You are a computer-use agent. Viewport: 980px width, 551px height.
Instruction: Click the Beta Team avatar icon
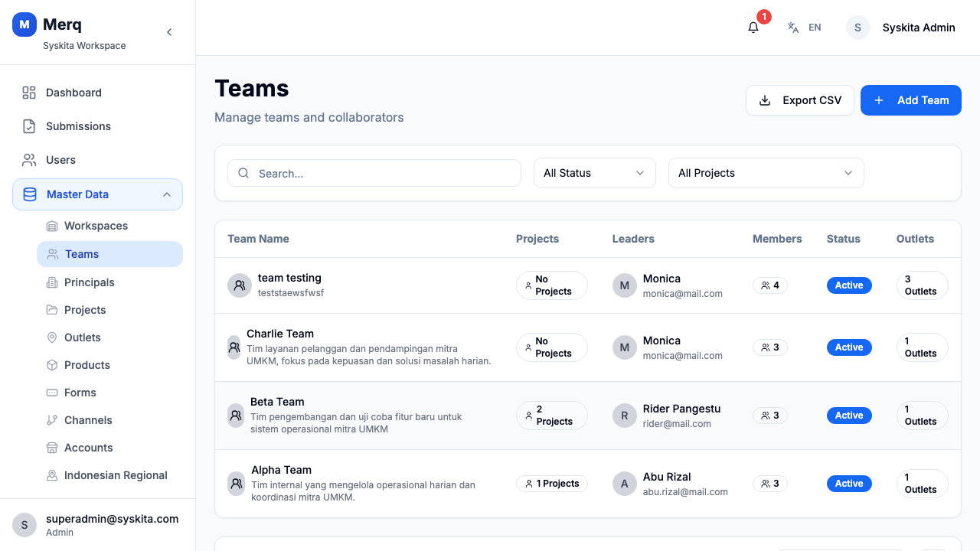(x=236, y=416)
